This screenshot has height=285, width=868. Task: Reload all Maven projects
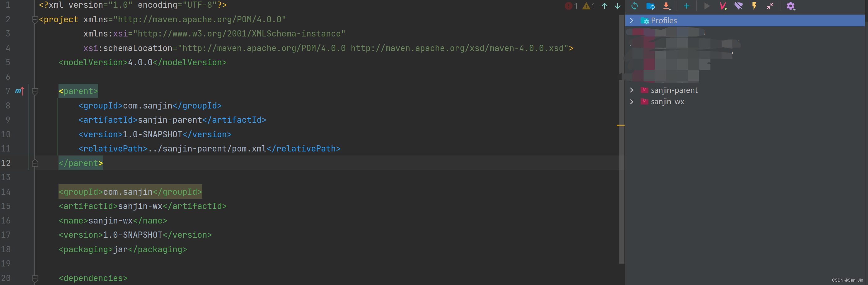(x=635, y=6)
